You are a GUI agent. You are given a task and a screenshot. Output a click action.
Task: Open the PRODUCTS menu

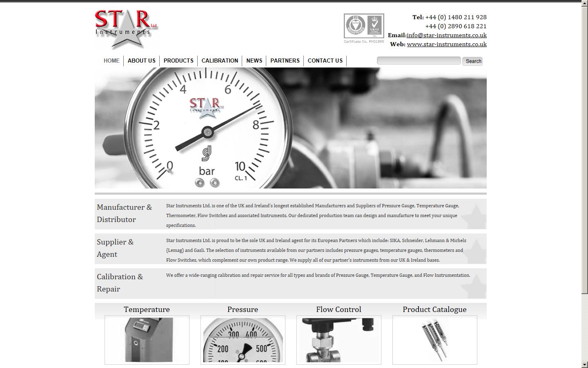(178, 61)
